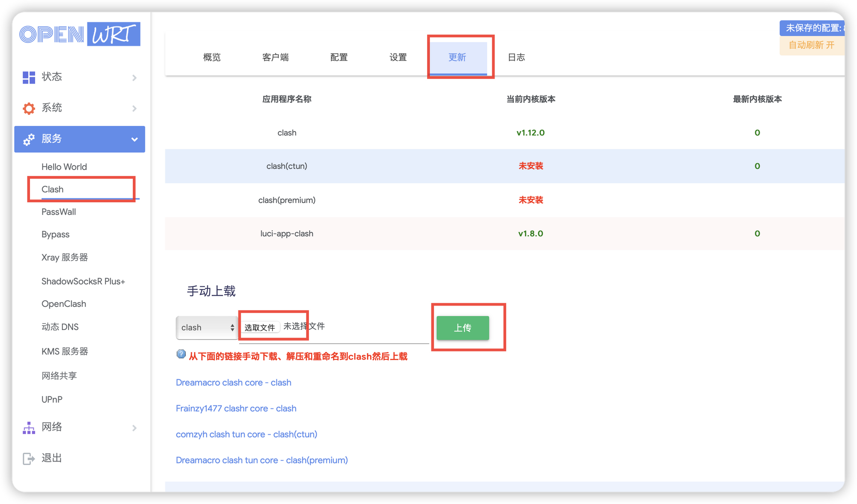This screenshot has width=857, height=504.
Task: Expand the 状态 sidebar menu
Action: [x=78, y=76]
